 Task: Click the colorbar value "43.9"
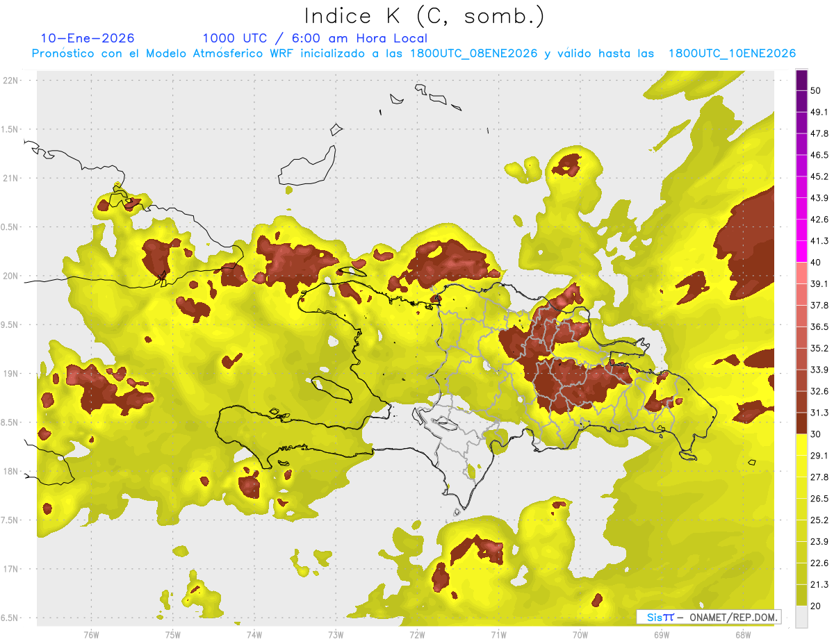pyautogui.click(x=819, y=198)
